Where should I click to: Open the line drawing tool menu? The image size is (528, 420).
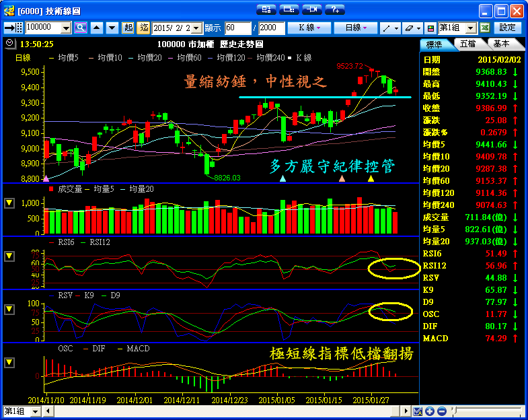click(x=389, y=28)
